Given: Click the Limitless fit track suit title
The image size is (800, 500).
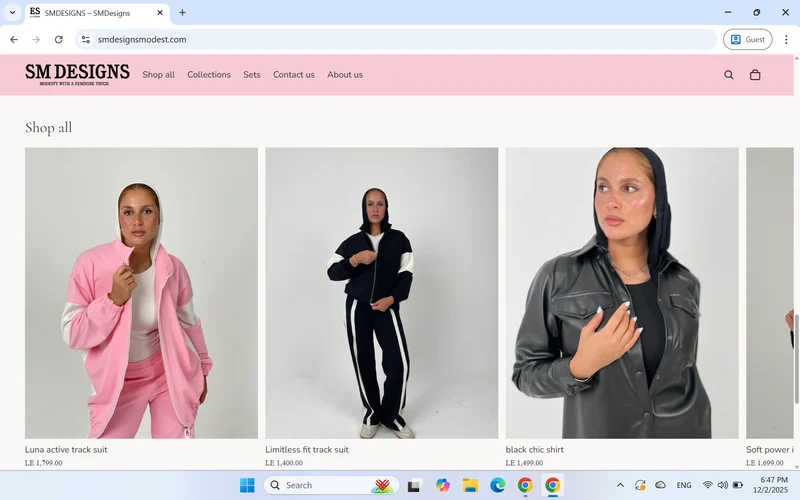Looking at the screenshot, I should (307, 449).
